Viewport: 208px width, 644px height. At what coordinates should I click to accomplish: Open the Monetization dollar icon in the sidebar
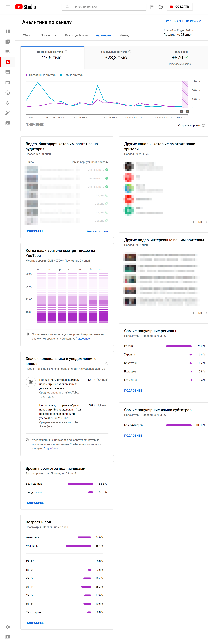click(x=8, y=103)
